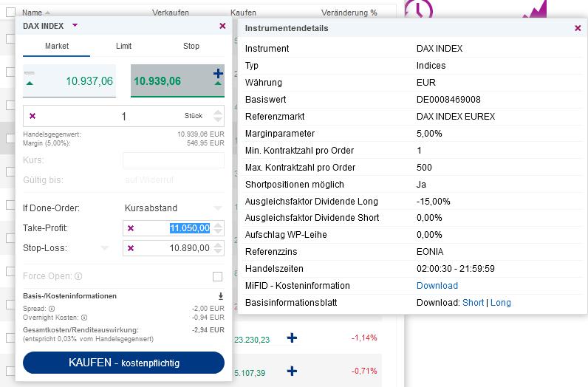588x387 pixels.
Task: Download the Basis-/Kosteninformationen via arrow icon
Action: click(221, 296)
